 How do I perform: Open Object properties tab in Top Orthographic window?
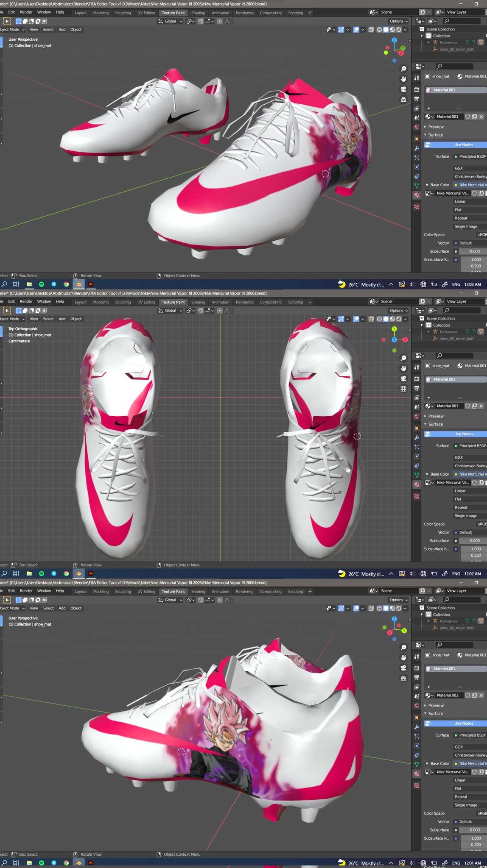417,428
